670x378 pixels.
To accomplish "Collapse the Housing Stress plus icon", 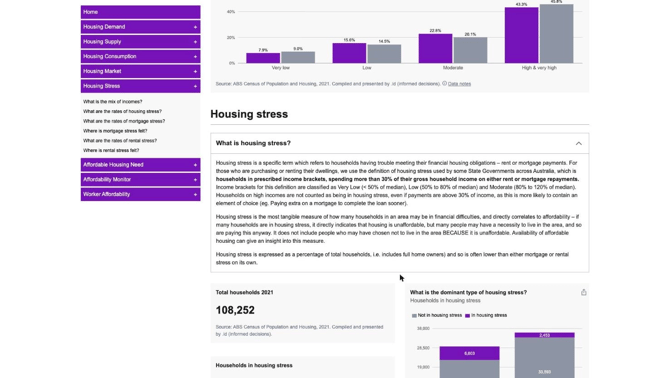I will coord(195,86).
